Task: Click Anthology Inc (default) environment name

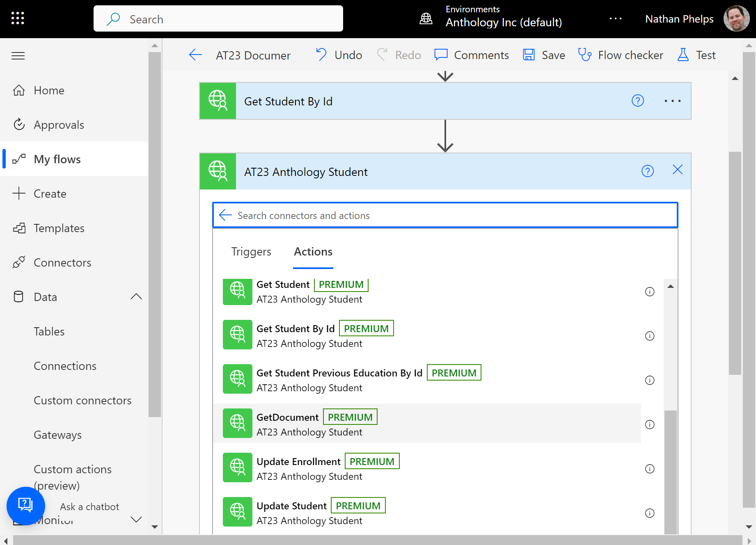Action: 504,22
